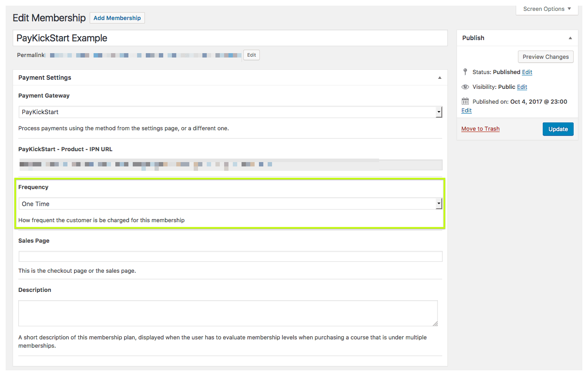Collapse the Payment Settings panel
The height and width of the screenshot is (376, 588).
440,78
